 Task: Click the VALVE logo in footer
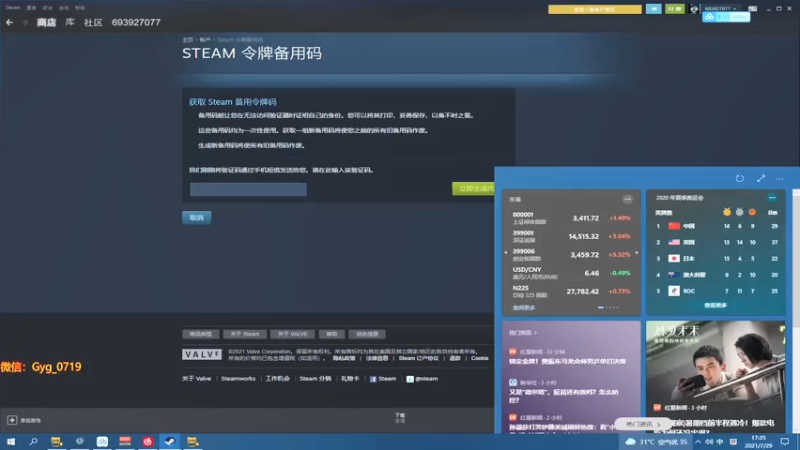(202, 355)
